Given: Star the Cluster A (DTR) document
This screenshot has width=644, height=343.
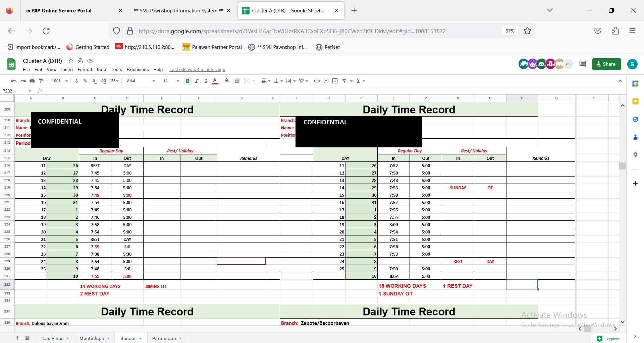Looking at the screenshot, I should pyautogui.click(x=71, y=61).
